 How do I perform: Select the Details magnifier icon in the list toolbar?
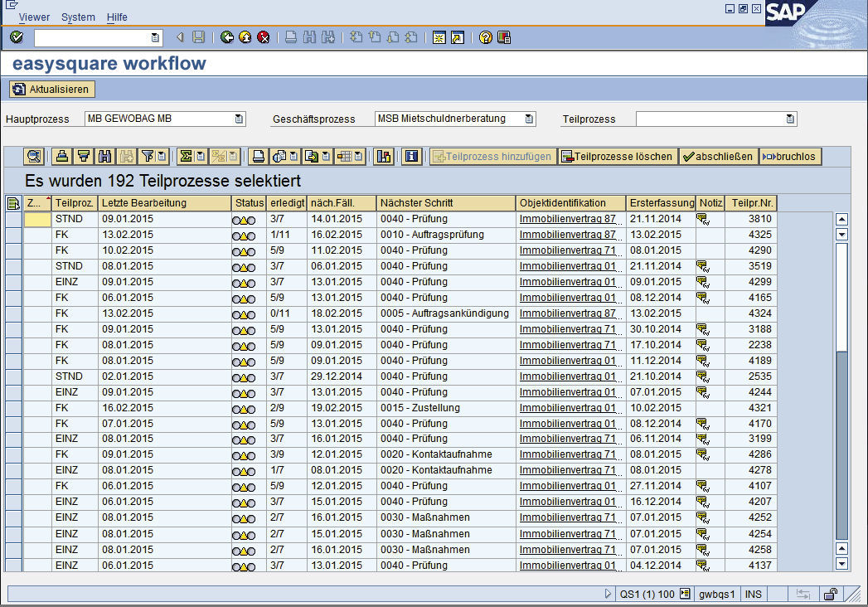tap(33, 156)
